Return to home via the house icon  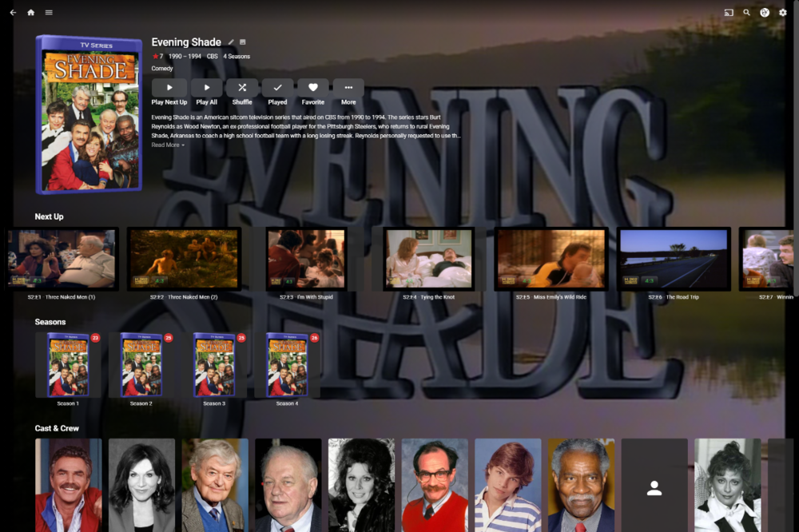(x=30, y=12)
